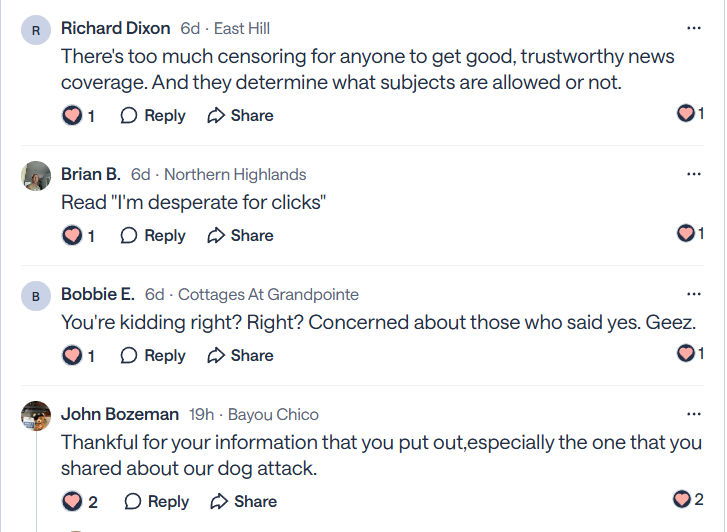Show more options for John Bozeman's comment
The height and width of the screenshot is (532, 727).
click(x=694, y=414)
